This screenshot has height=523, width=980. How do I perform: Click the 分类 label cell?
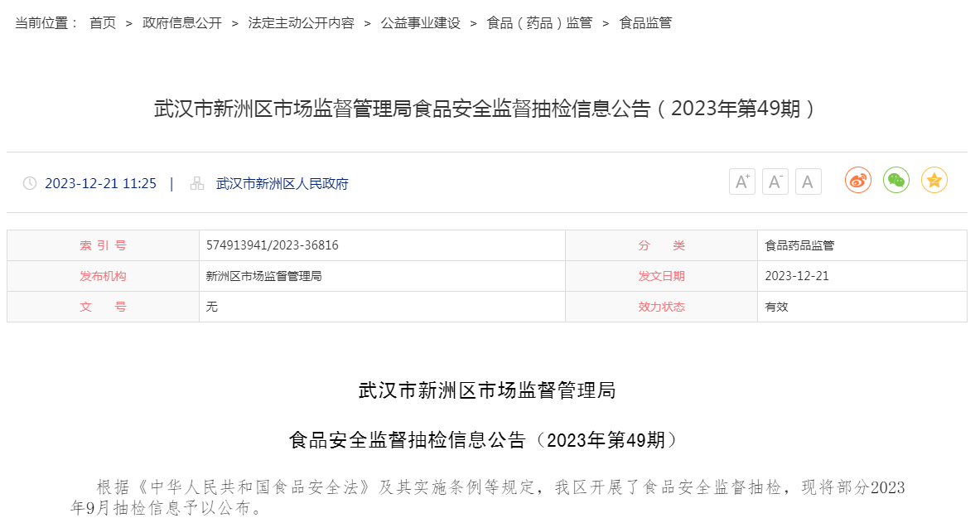coord(661,245)
